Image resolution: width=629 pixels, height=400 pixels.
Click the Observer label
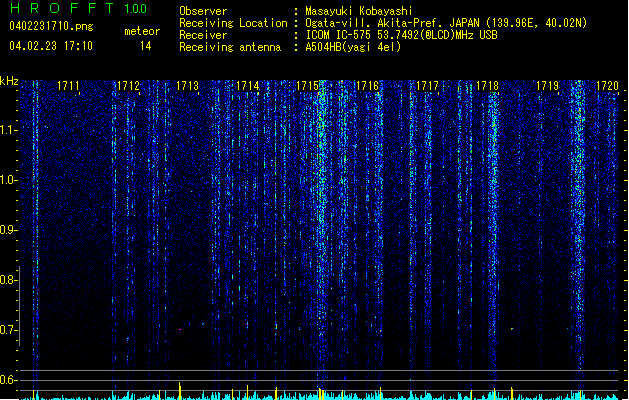[x=203, y=11]
